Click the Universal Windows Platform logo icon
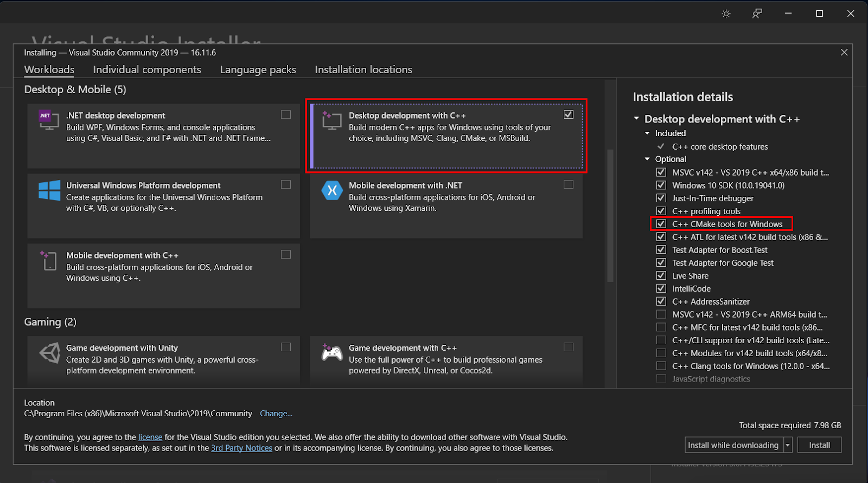Image resolution: width=868 pixels, height=483 pixels. coord(49,190)
